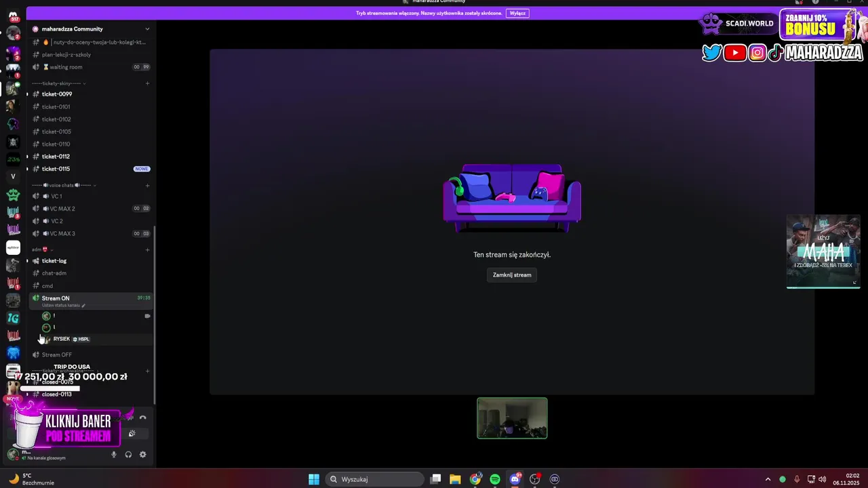Image resolution: width=868 pixels, height=488 pixels.
Task: Show hidden system tray icons
Action: coord(768,479)
